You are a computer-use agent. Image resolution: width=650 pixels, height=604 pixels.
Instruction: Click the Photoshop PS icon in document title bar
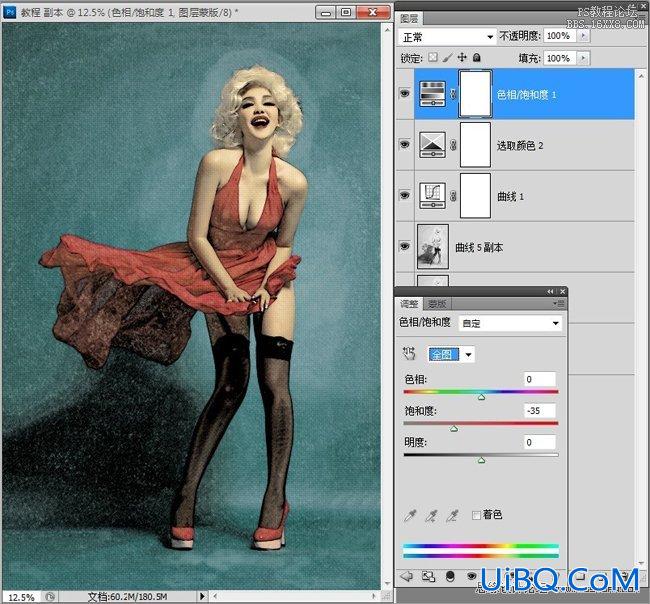pos(10,12)
